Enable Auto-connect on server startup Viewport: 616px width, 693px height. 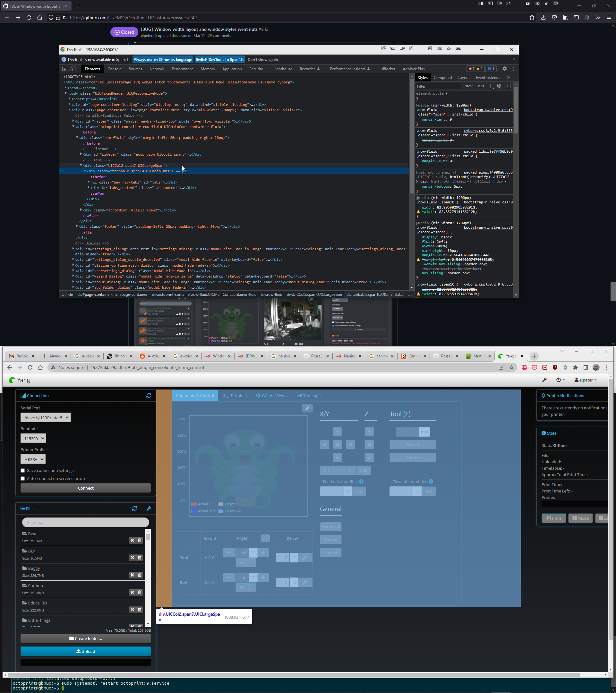click(23, 478)
